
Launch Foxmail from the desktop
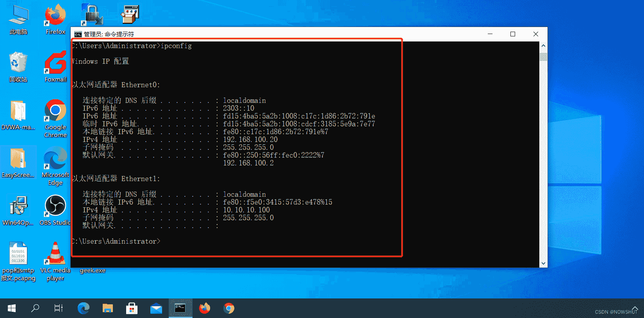pos(55,66)
